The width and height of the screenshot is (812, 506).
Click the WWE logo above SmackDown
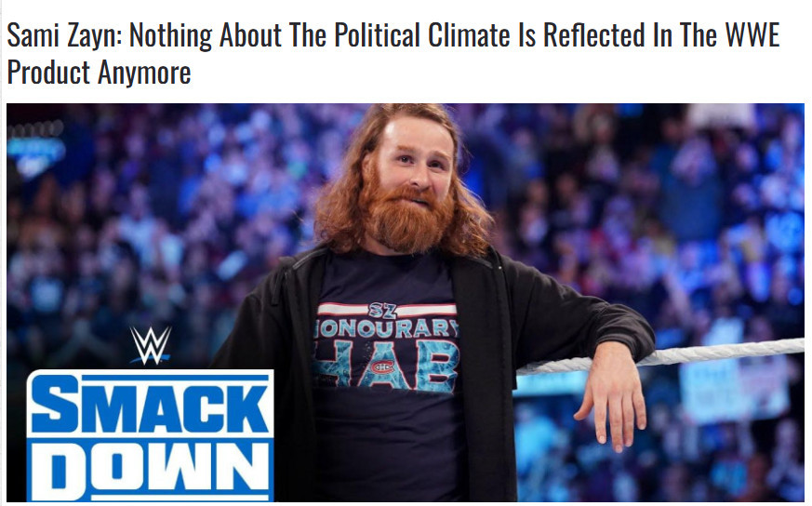tap(150, 345)
